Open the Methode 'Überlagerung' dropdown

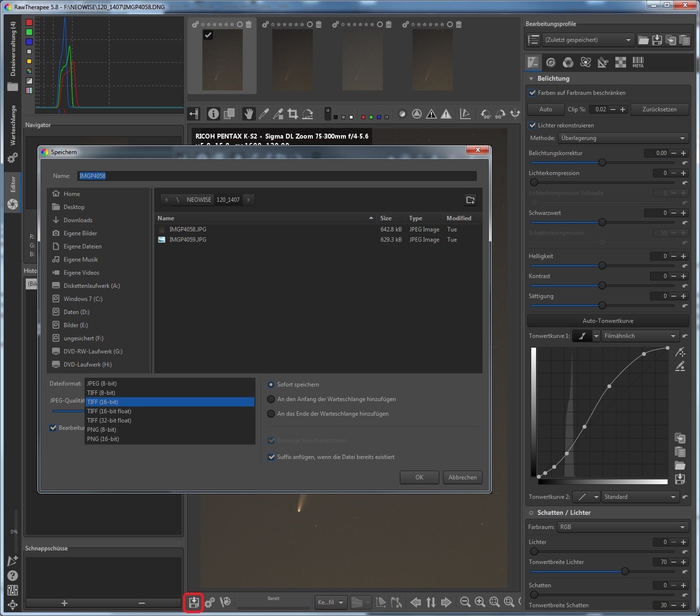623,138
